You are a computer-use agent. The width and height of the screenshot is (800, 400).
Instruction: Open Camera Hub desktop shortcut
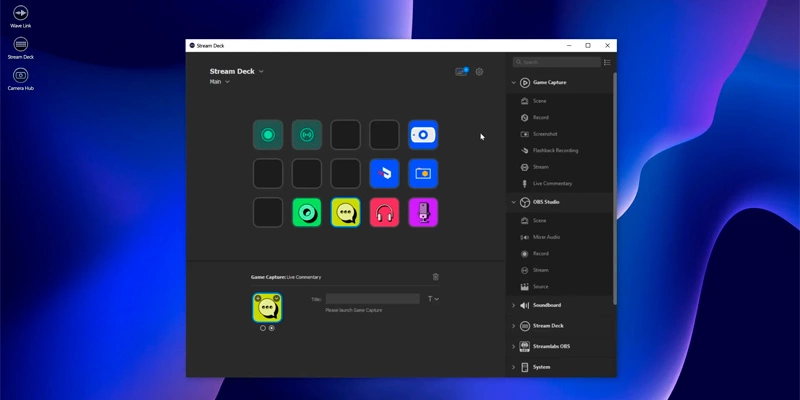tap(20, 80)
